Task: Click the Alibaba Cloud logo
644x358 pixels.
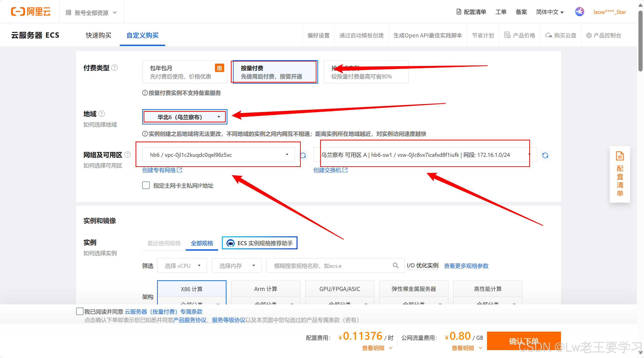Action: point(31,12)
